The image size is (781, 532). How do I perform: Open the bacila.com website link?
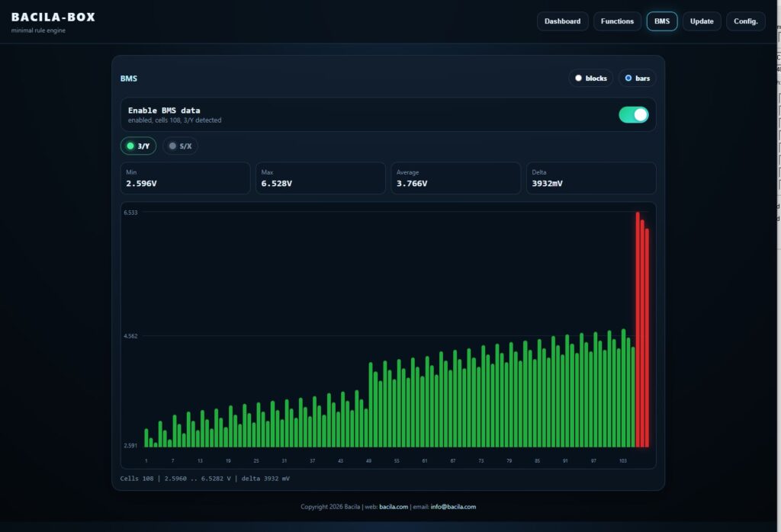coord(394,507)
